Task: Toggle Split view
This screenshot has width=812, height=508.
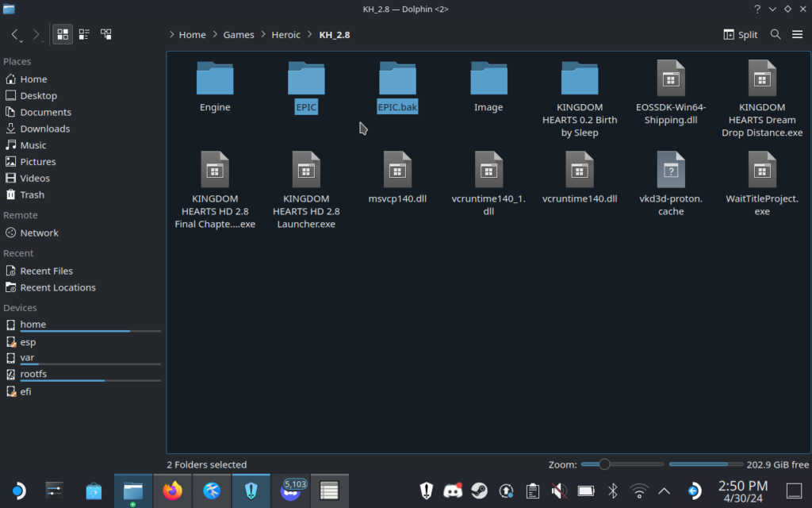Action: [741, 35]
